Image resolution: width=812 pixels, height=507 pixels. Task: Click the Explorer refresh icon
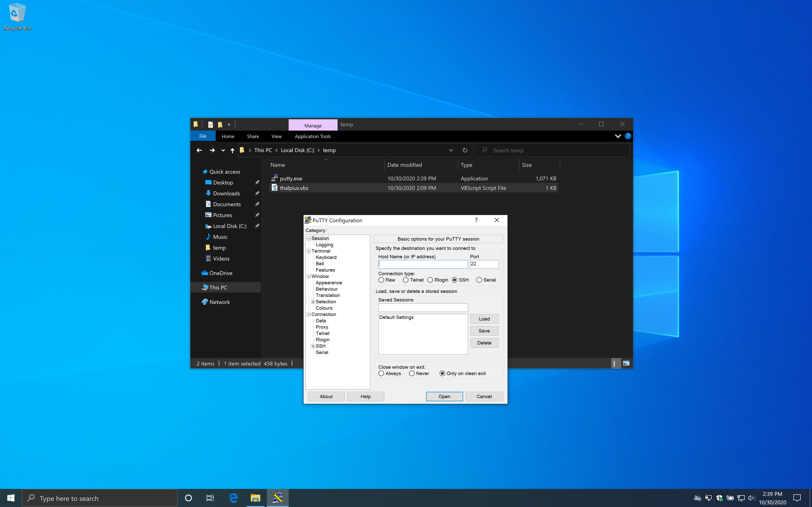(x=465, y=150)
